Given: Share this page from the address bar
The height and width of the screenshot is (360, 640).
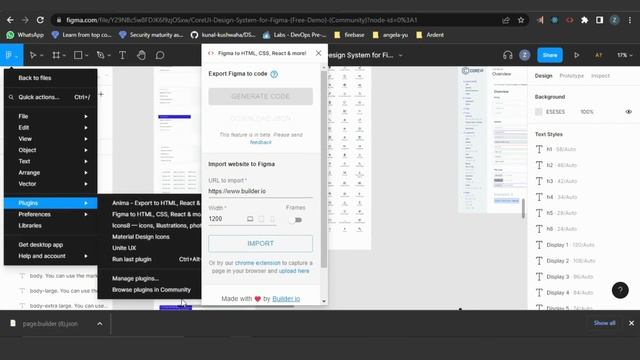Looking at the screenshot, I should (506, 20).
